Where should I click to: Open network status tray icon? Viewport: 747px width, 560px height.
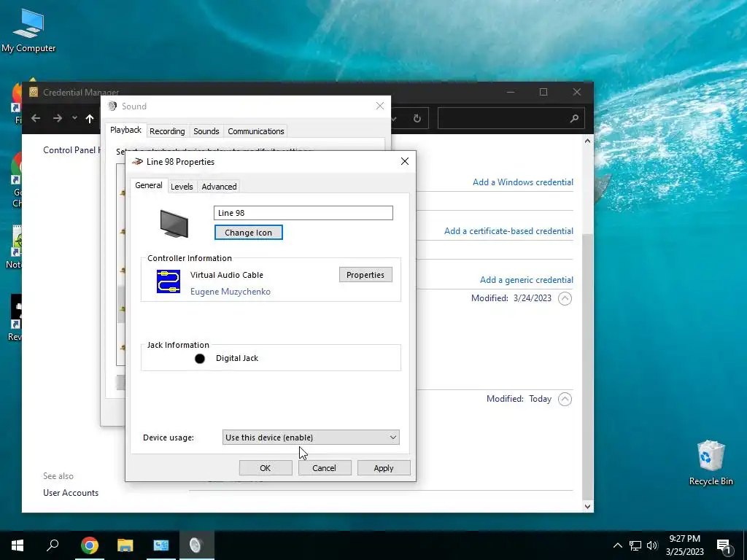(635, 545)
